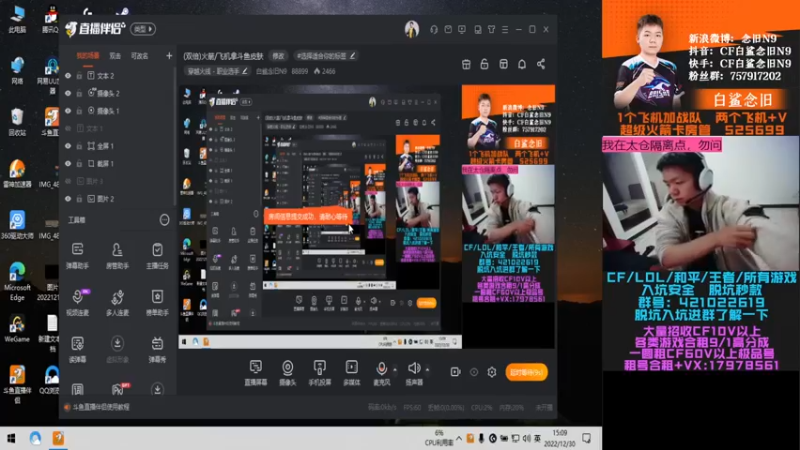Image resolution: width=800 pixels, height=450 pixels.
Task: Add a new scene with plus button
Action: [169, 56]
